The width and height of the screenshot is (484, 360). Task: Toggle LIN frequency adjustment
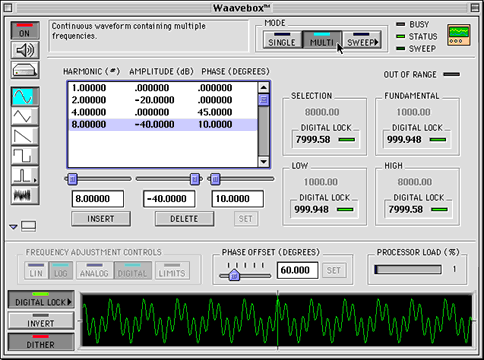(36, 270)
